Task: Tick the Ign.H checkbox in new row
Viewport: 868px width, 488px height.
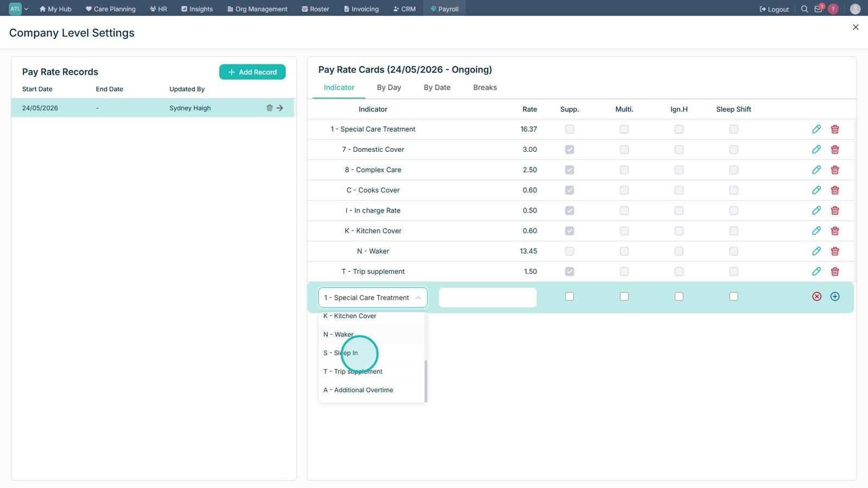Action: pyautogui.click(x=679, y=297)
